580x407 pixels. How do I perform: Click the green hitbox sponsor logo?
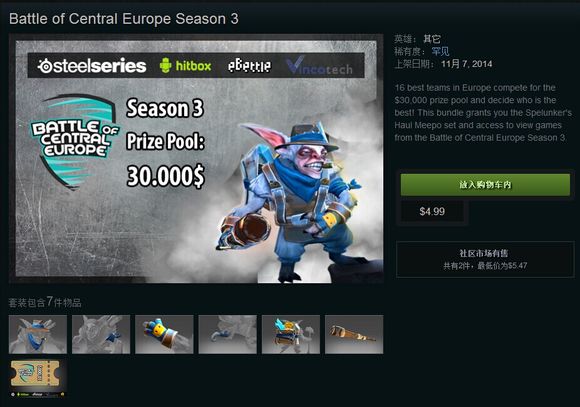click(x=185, y=66)
